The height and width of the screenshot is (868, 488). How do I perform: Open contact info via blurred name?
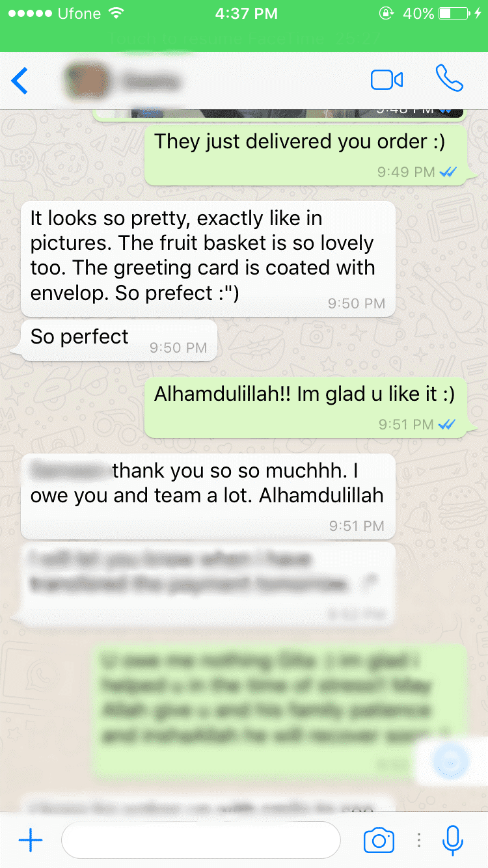coord(150,82)
